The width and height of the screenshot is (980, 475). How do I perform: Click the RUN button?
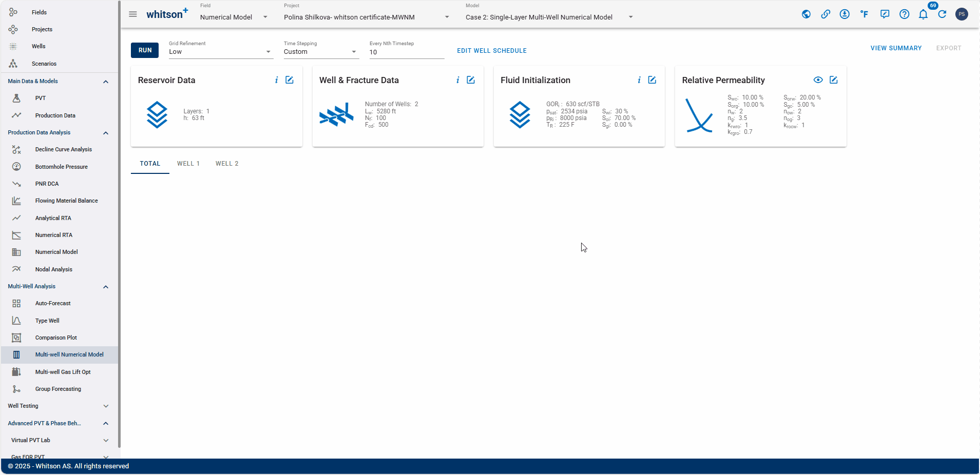pyautogui.click(x=145, y=50)
